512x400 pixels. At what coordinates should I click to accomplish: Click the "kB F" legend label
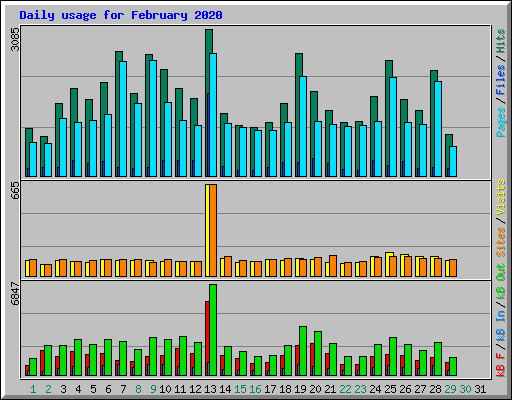(x=500, y=365)
